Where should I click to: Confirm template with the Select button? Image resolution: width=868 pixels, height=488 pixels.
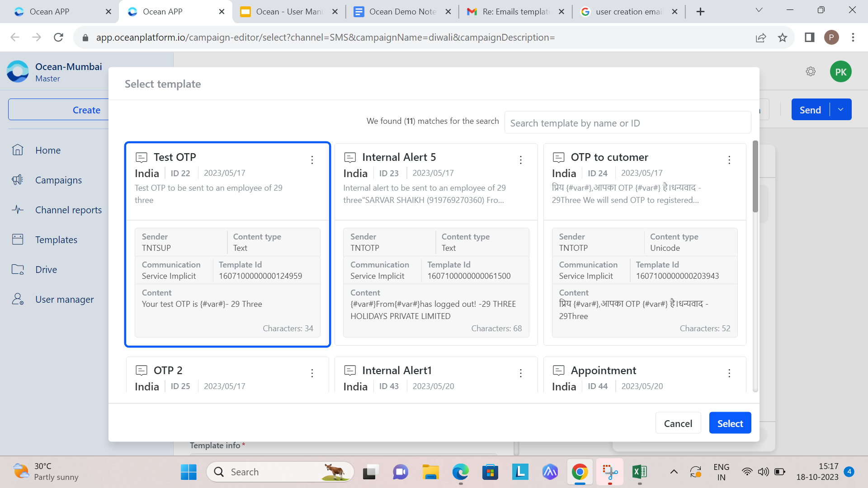[x=730, y=423]
